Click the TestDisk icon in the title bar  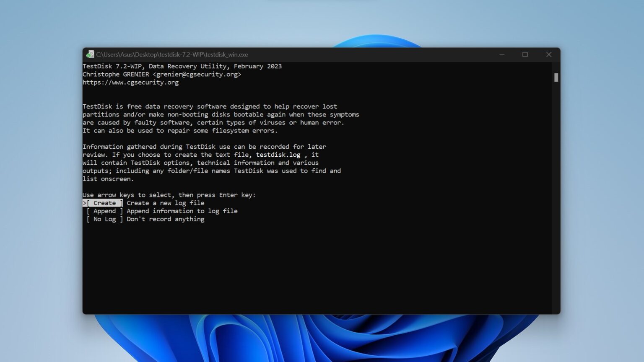[90, 54]
